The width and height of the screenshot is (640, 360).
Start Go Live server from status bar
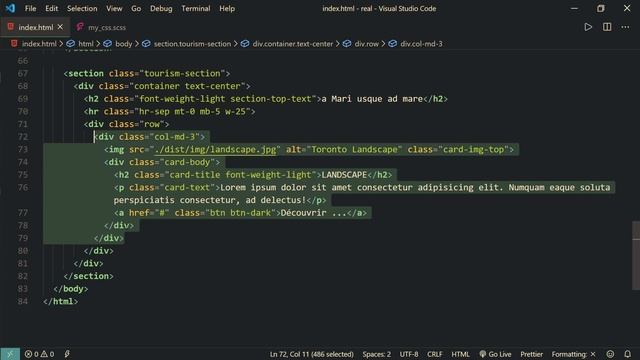[x=495, y=354]
